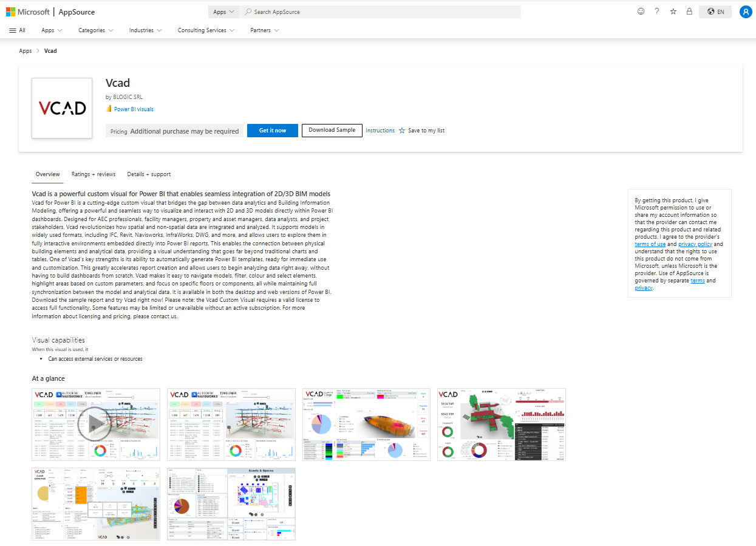Click the 'Additional purchase may be required' text
Viewport: 756px width, 546px height.
pos(185,131)
